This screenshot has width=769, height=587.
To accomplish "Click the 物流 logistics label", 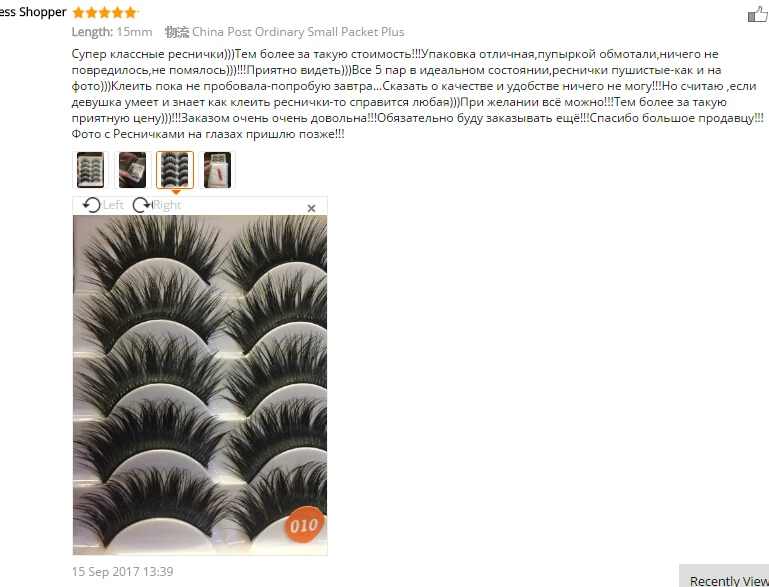I will (x=177, y=32).
